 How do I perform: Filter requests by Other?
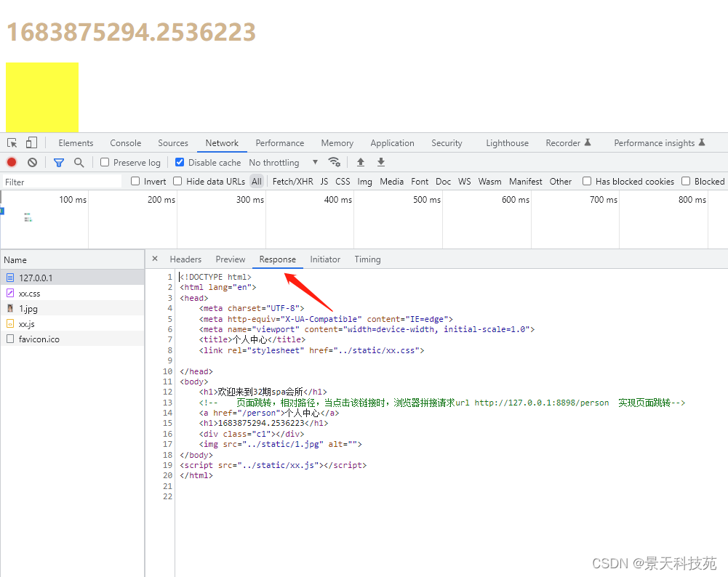pyautogui.click(x=561, y=182)
